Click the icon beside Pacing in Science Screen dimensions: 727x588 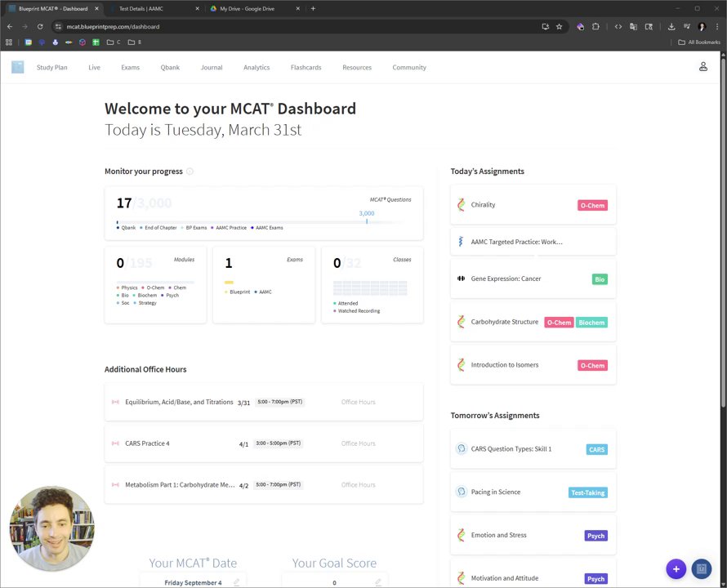click(461, 492)
